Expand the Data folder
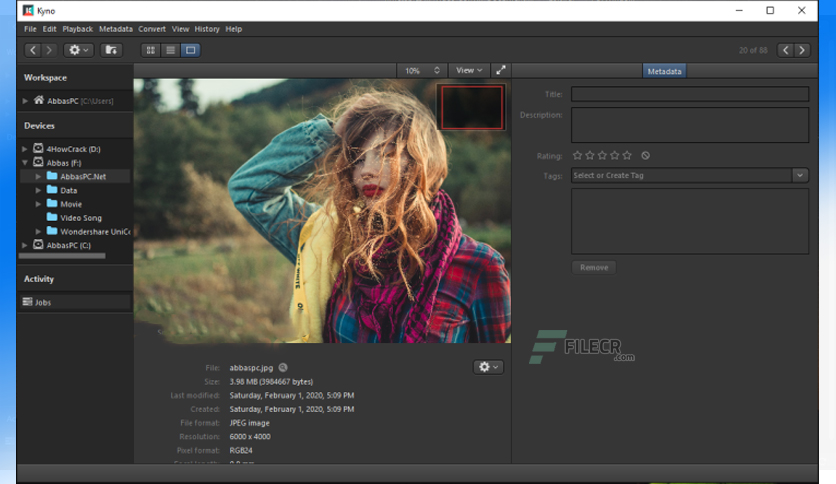 [38, 190]
